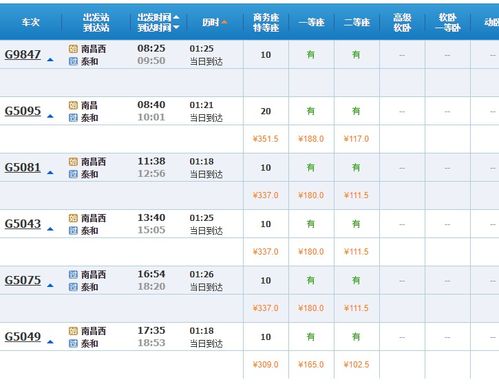Collapse the G5043 price details triangle

coord(50,229)
